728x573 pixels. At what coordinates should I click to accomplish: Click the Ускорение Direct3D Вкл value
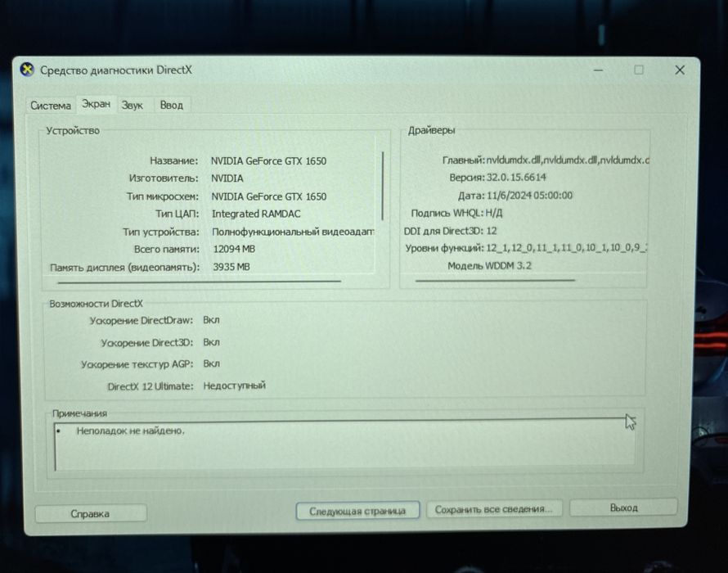tap(211, 342)
